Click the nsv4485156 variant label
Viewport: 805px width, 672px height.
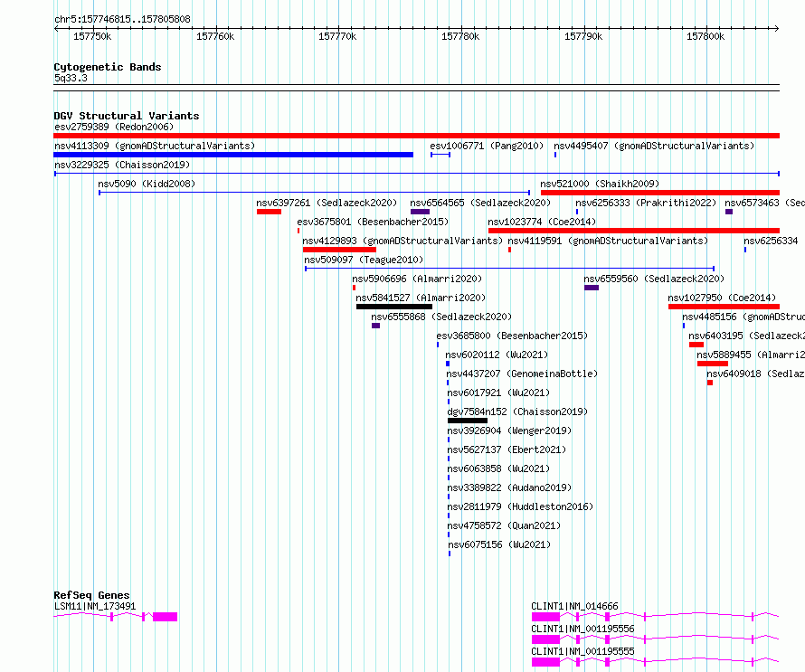[743, 317]
